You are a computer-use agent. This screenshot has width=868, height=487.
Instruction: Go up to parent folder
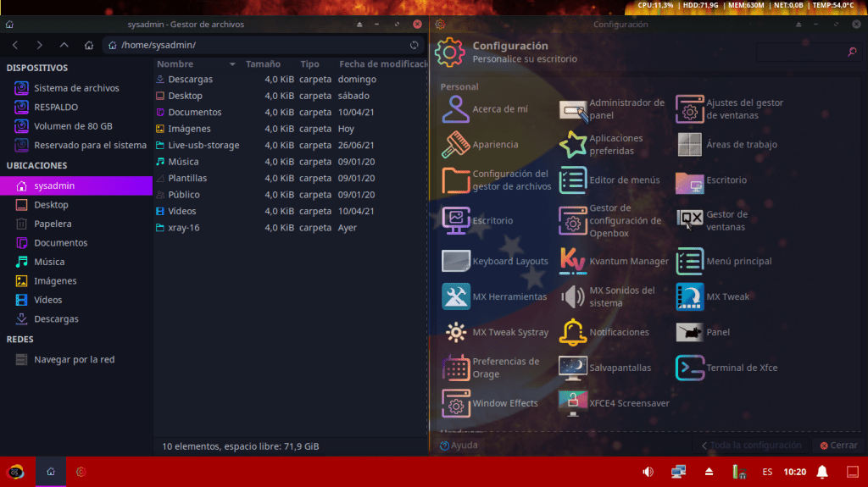point(64,45)
